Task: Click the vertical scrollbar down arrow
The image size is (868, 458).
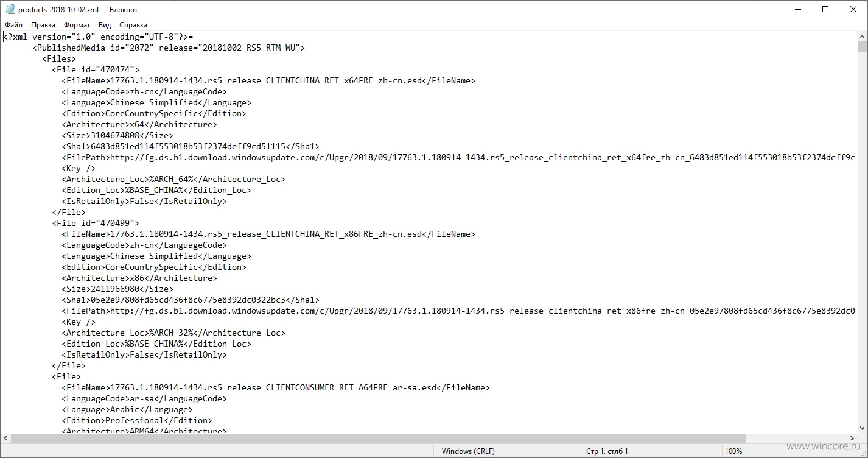Action: (862, 428)
